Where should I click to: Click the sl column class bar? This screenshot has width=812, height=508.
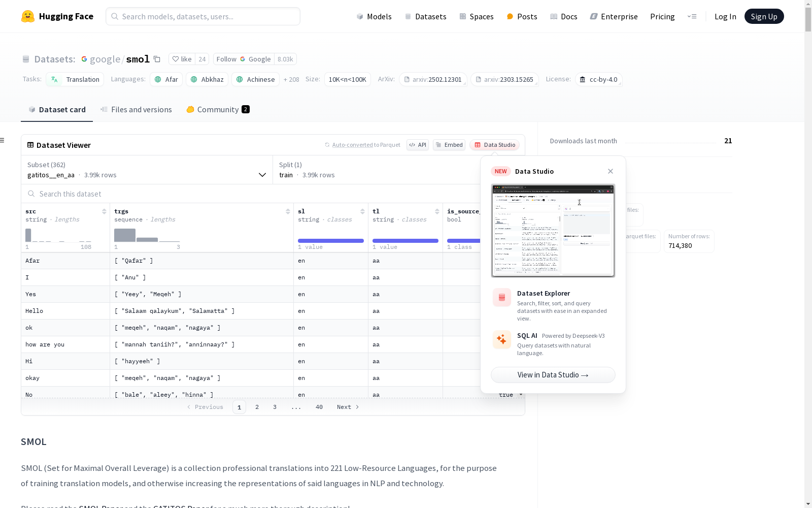click(x=331, y=241)
